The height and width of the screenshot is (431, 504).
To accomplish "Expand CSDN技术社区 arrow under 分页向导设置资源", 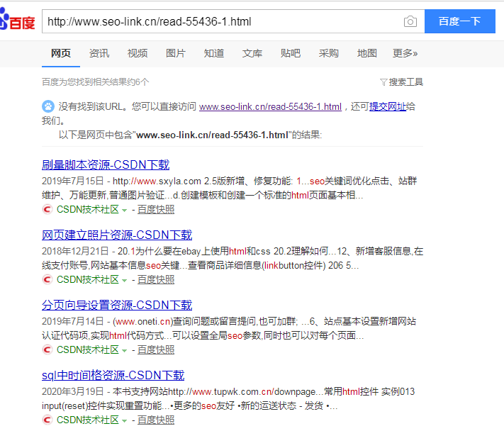I will click(x=124, y=351).
